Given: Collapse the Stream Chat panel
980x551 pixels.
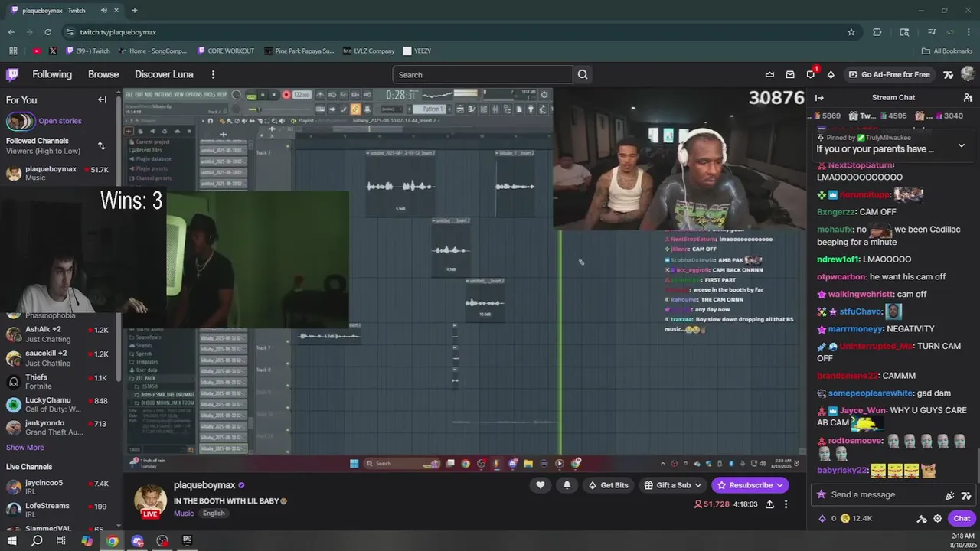Looking at the screenshot, I should (819, 97).
